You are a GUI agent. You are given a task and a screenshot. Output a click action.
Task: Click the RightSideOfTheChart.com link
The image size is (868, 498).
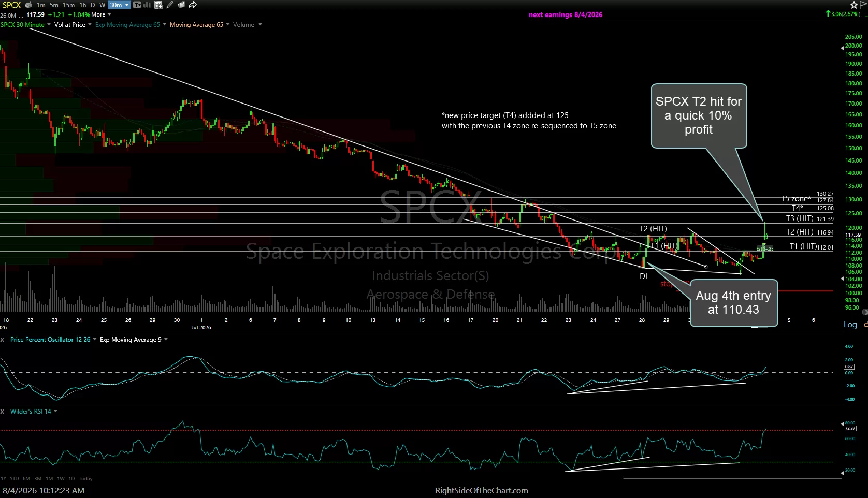click(x=482, y=491)
